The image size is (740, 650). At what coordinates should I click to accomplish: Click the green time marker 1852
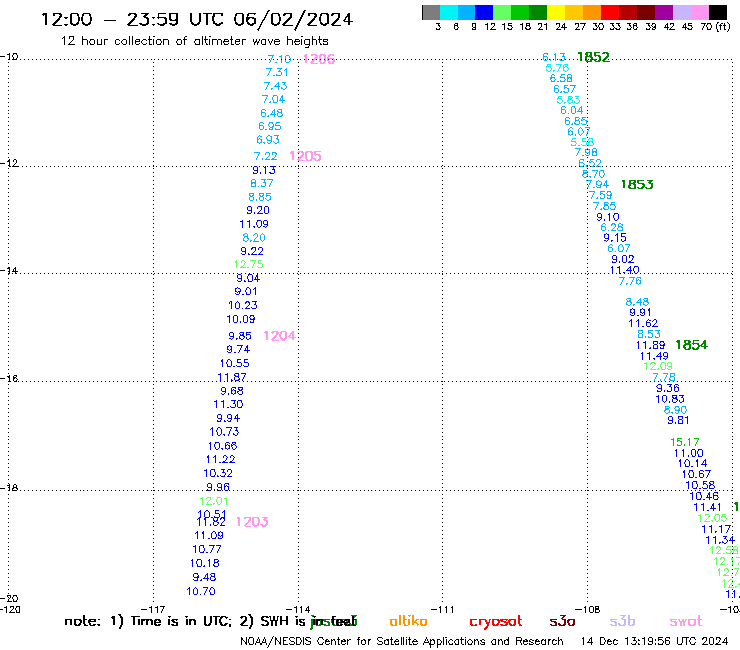(593, 57)
